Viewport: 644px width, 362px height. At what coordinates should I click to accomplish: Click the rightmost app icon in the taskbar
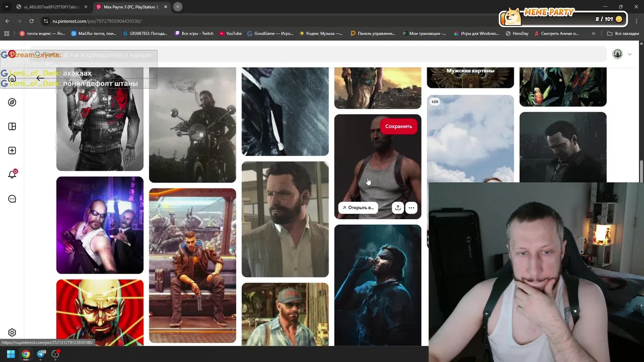(x=55, y=354)
